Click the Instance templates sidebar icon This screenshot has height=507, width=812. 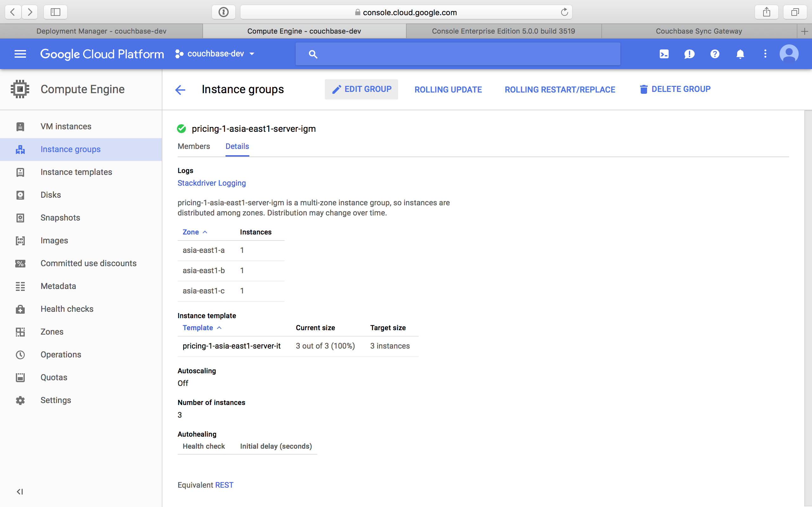[x=21, y=172]
